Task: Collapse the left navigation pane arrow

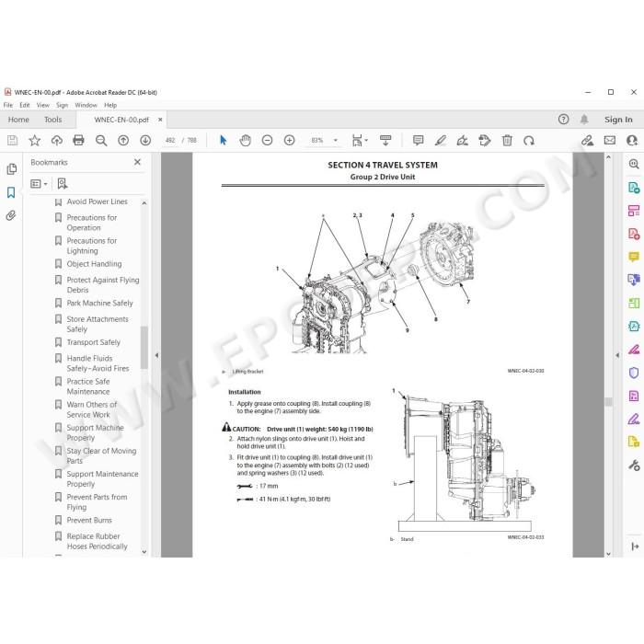Action: 156,355
